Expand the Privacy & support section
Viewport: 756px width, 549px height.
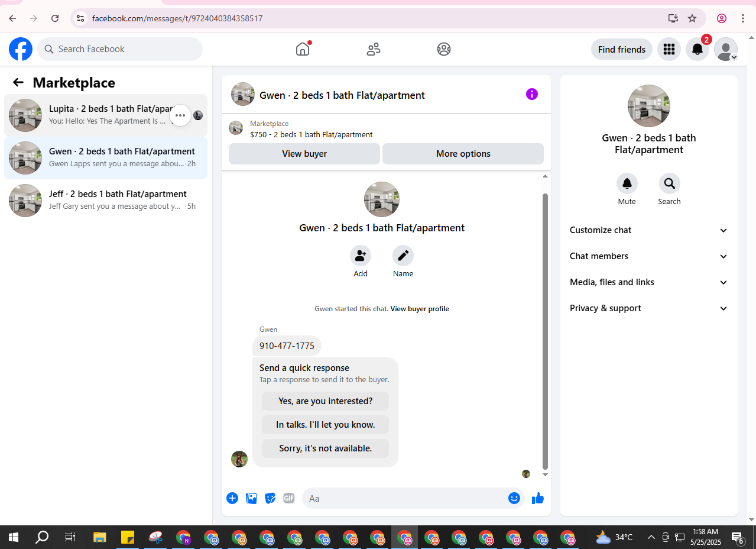click(x=649, y=308)
